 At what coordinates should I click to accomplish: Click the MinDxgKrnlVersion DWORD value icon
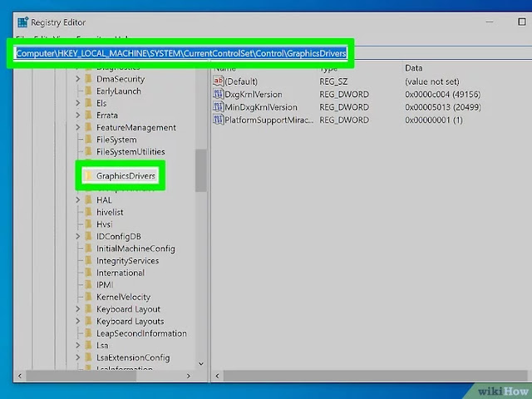coord(218,107)
